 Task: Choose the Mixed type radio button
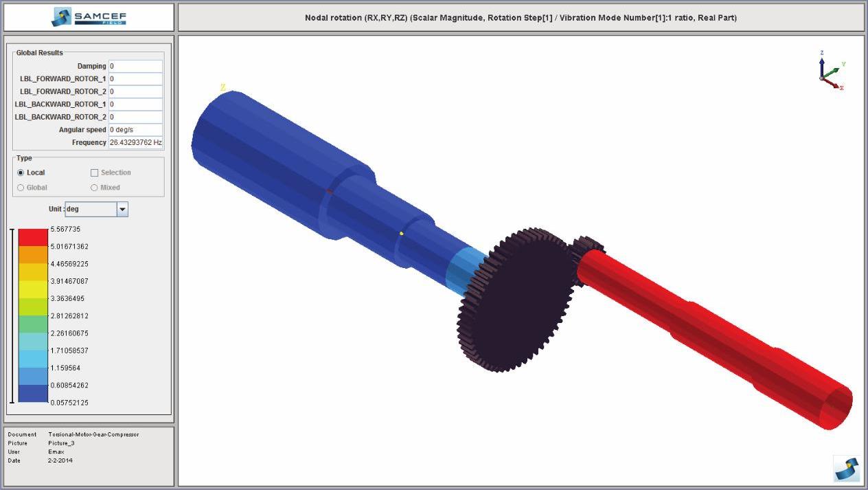pos(95,188)
